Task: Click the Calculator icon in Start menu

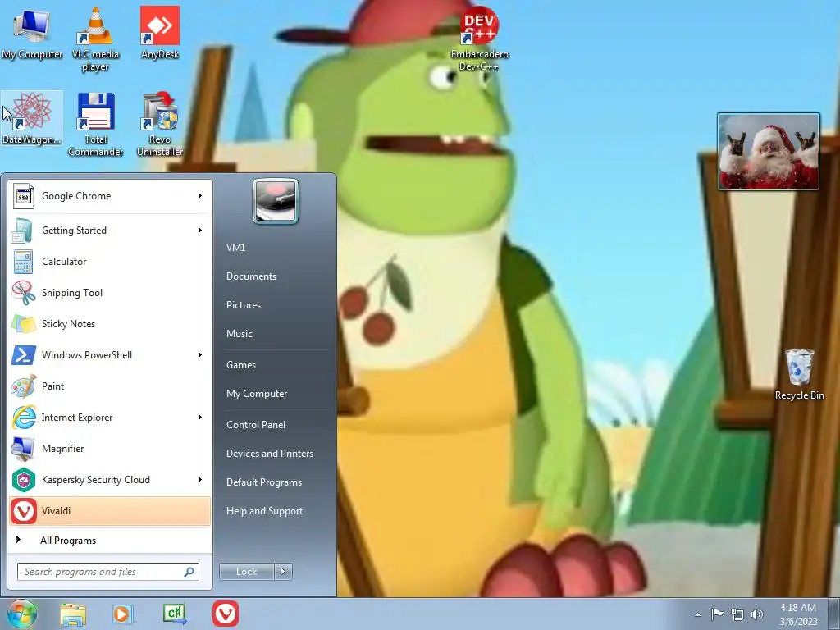Action: (x=24, y=262)
